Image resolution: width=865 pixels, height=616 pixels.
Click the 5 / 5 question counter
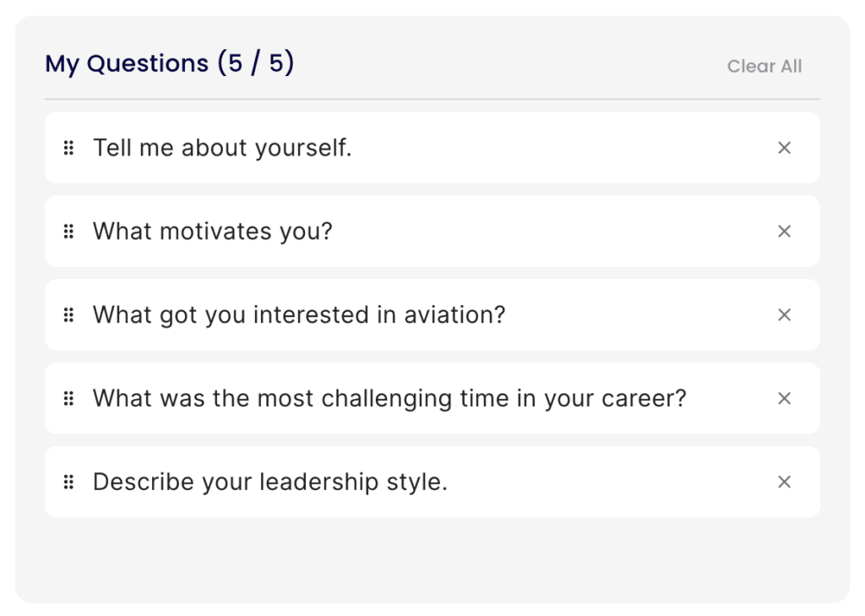[255, 63]
